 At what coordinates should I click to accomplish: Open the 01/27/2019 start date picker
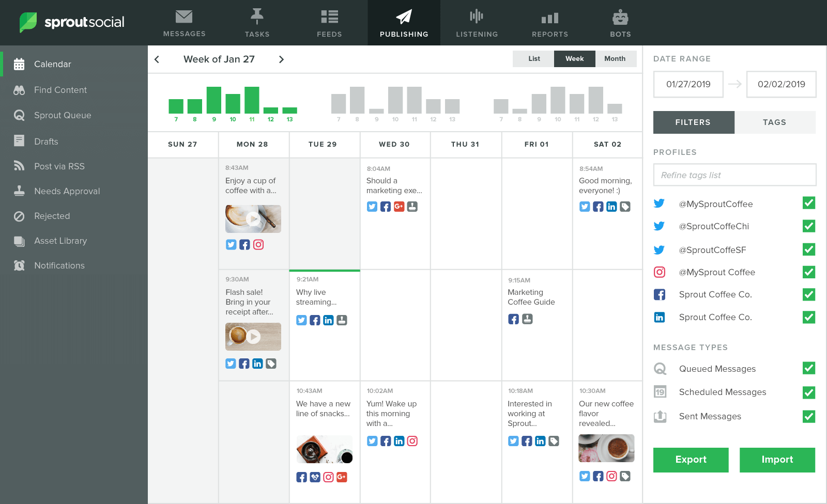(x=688, y=84)
